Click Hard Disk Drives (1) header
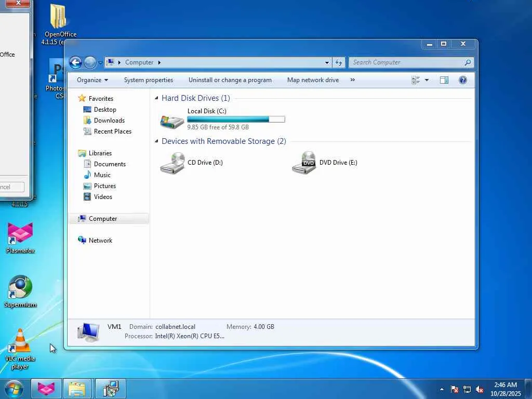Viewport: 532px width, 399px height. 196,98
